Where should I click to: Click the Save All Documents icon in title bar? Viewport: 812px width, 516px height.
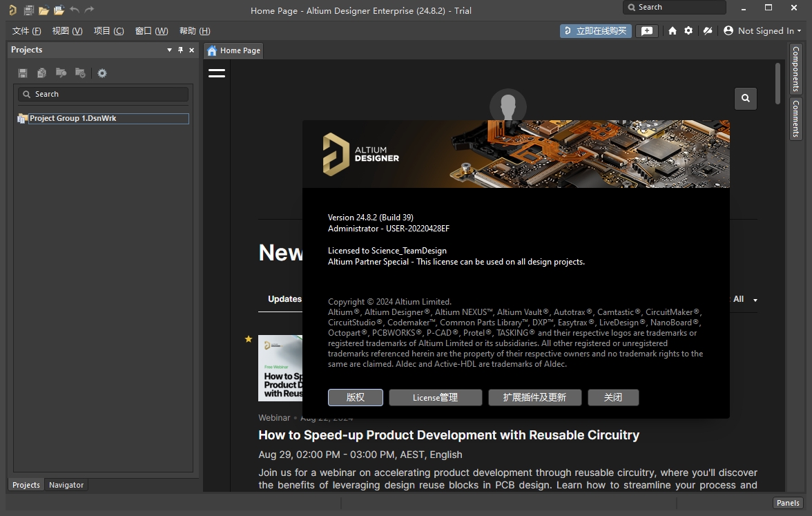[x=28, y=10]
